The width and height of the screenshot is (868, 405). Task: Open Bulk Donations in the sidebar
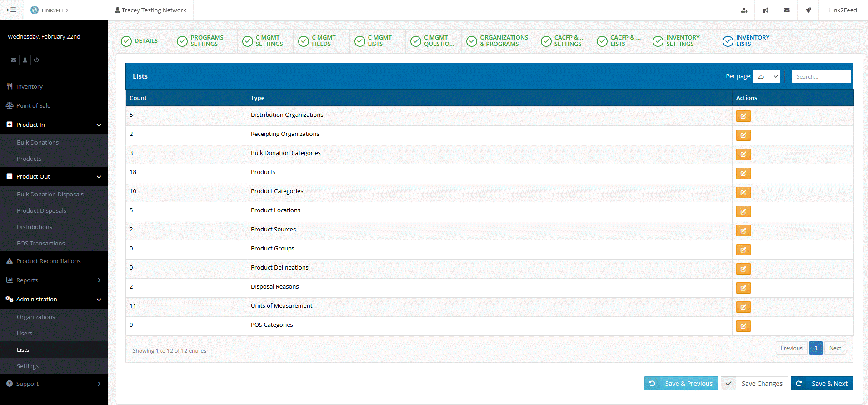(x=38, y=143)
